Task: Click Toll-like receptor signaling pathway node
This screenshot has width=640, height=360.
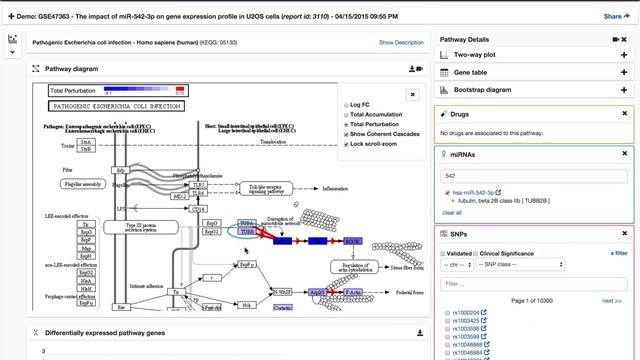Action: point(266,189)
